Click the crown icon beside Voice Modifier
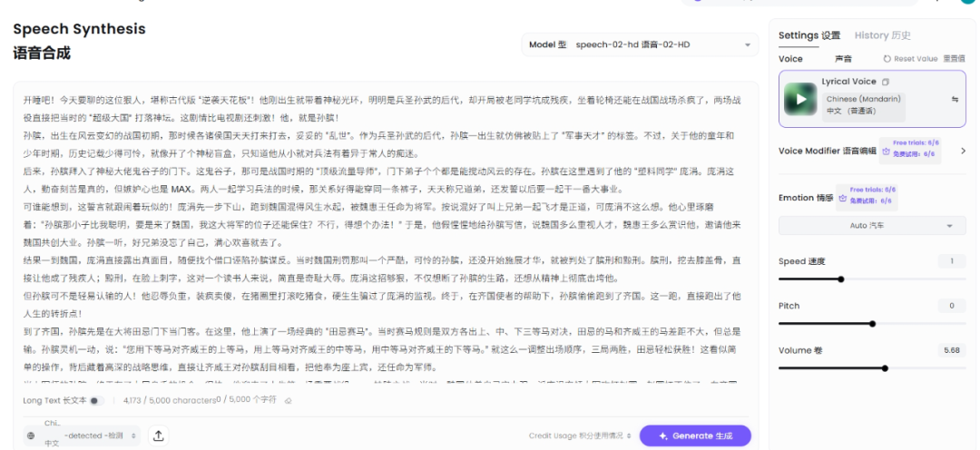980x450 pixels. pos(885,152)
